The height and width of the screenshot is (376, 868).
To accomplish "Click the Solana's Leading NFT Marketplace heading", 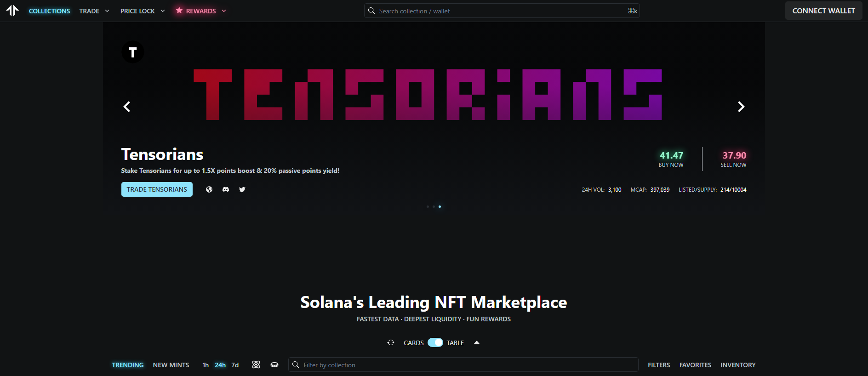I will point(434,302).
